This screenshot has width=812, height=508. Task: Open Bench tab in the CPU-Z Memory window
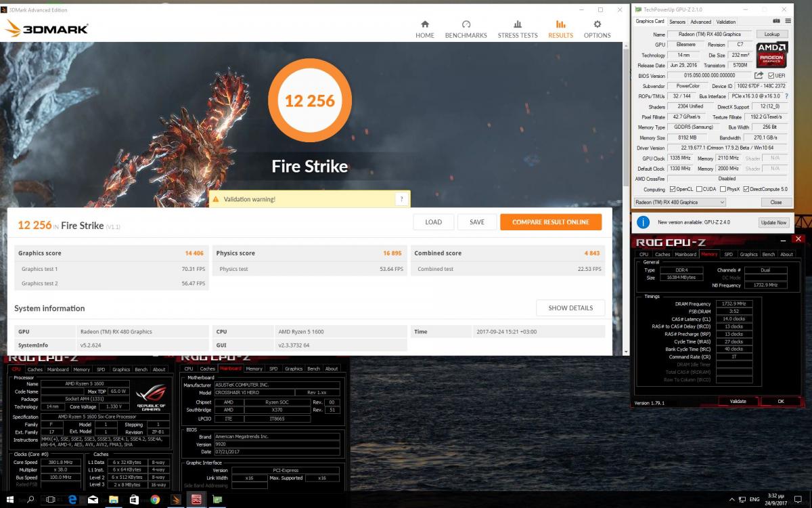[x=768, y=255]
